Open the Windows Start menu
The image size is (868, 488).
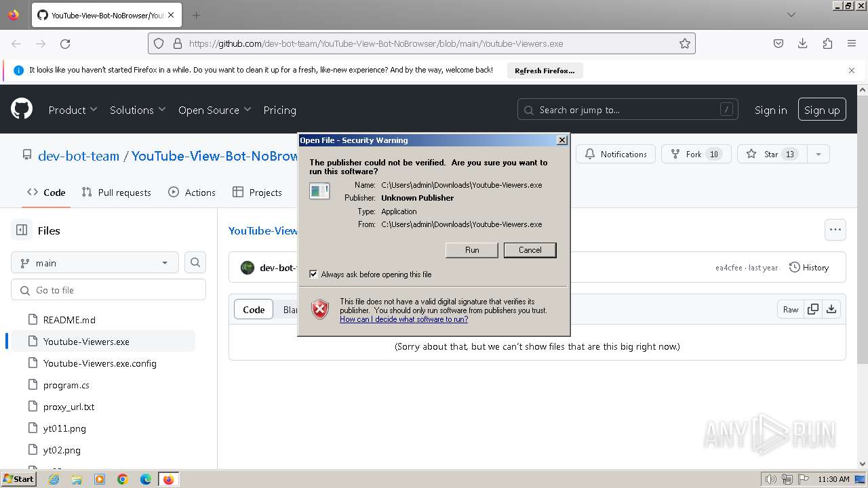point(18,479)
